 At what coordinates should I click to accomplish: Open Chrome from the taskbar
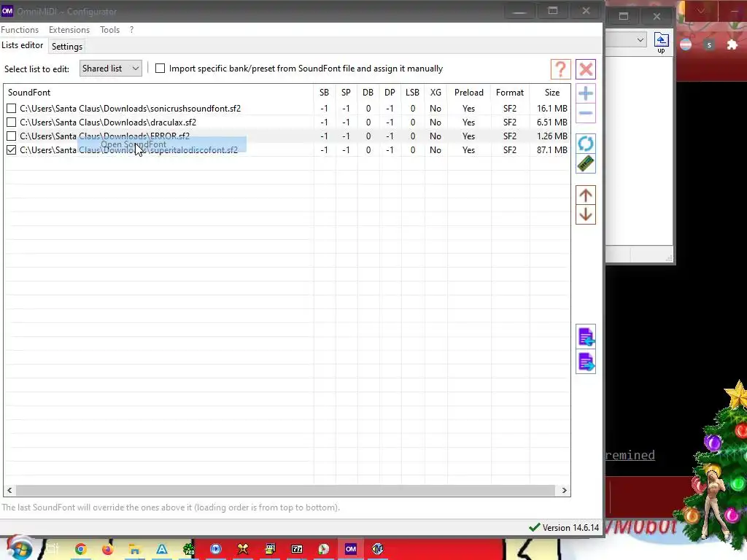[80, 549]
